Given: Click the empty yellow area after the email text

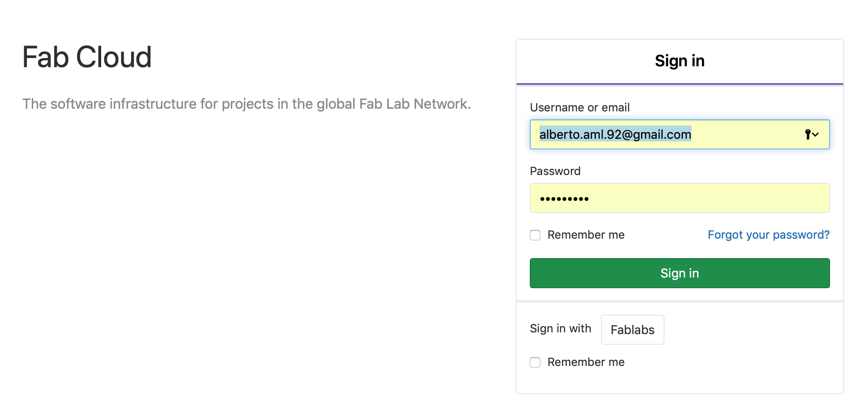Looking at the screenshot, I should point(746,134).
